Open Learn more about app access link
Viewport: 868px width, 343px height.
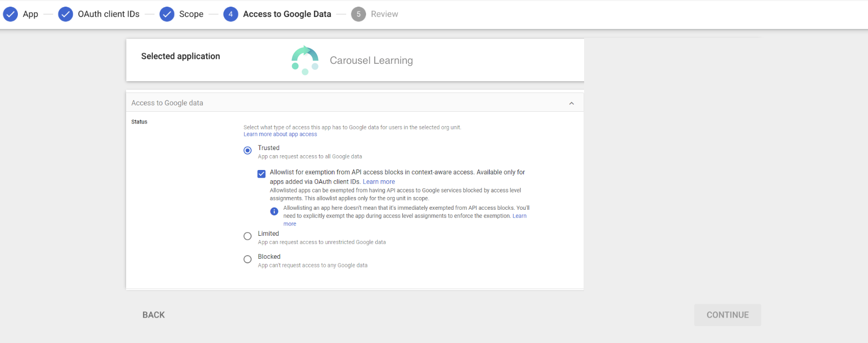click(280, 135)
